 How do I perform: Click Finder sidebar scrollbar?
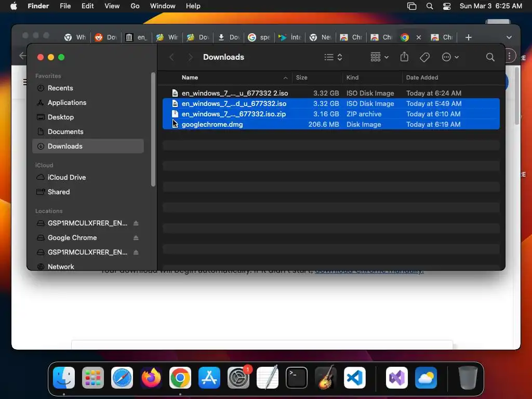click(153, 129)
